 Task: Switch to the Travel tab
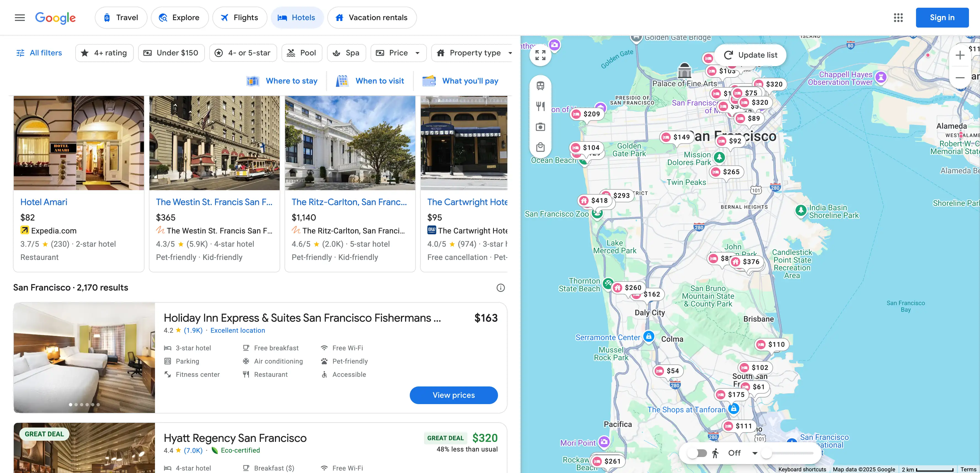coord(121,17)
